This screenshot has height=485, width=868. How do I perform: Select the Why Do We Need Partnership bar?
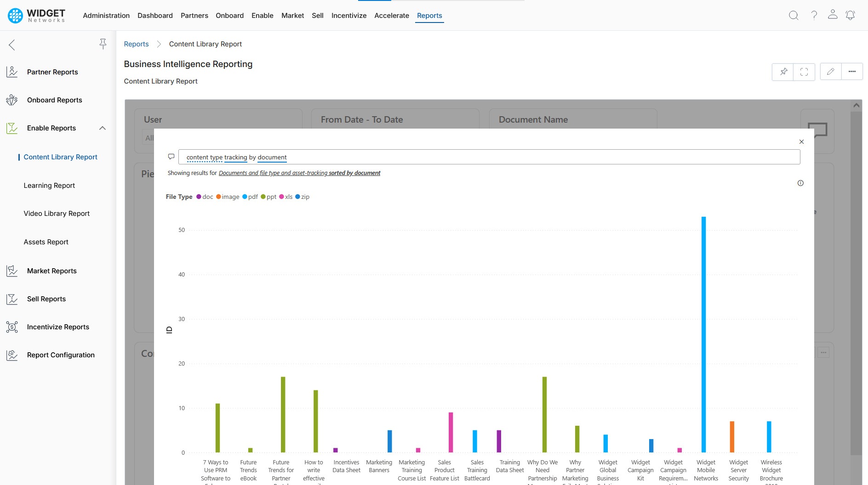(x=544, y=415)
